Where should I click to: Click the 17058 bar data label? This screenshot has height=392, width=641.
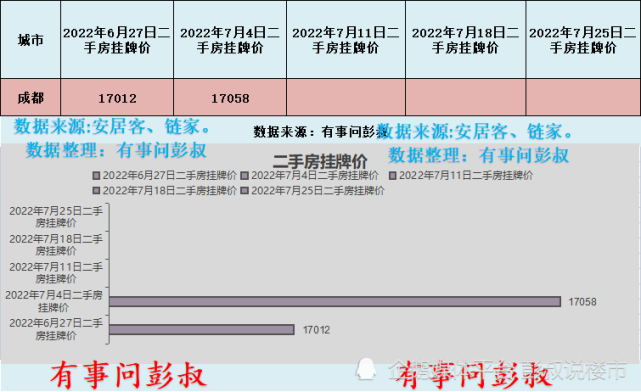[582, 302]
